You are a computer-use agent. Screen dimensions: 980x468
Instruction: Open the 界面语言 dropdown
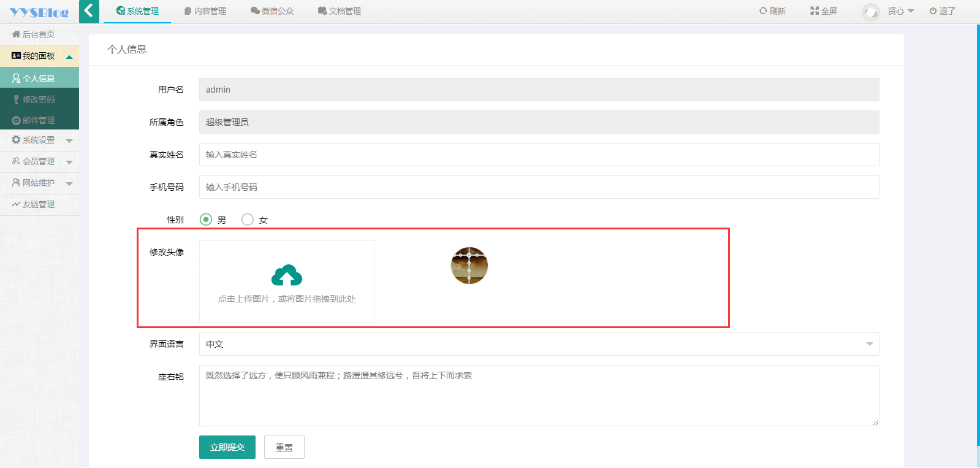[x=539, y=344]
